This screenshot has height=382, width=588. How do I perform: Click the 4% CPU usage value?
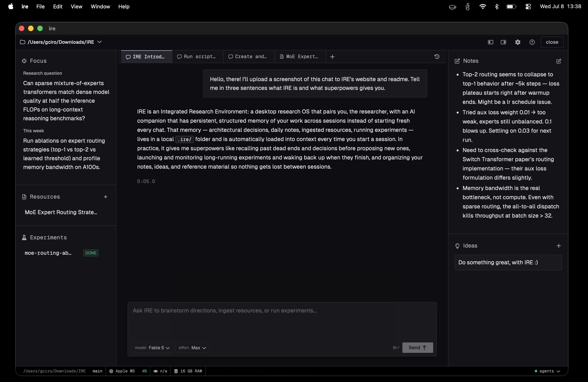(x=144, y=371)
